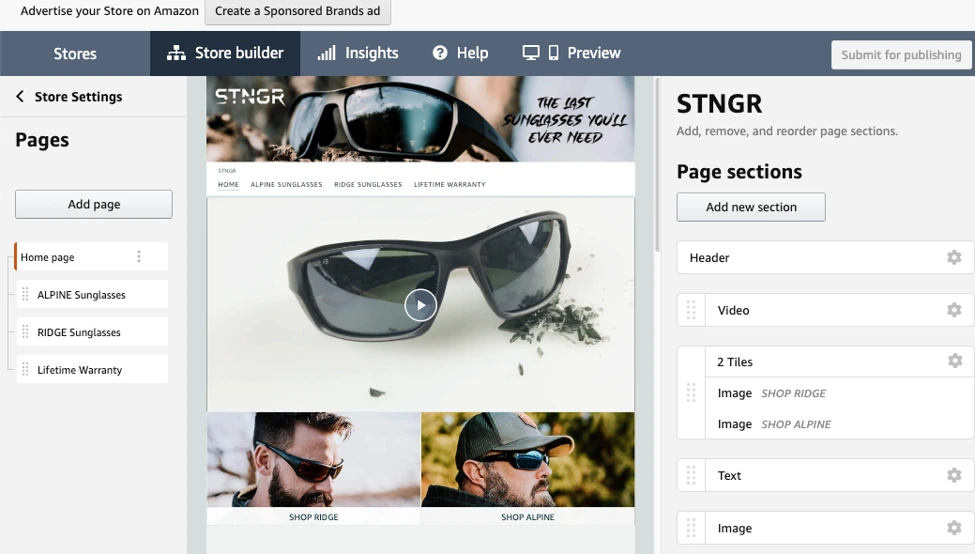Click Add new section button
The width and height of the screenshot is (975, 554).
pyautogui.click(x=751, y=206)
